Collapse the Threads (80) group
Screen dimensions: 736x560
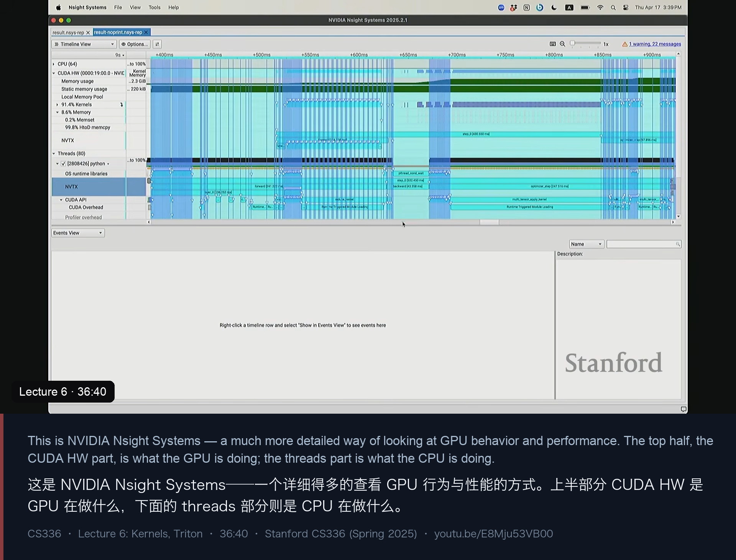point(54,154)
